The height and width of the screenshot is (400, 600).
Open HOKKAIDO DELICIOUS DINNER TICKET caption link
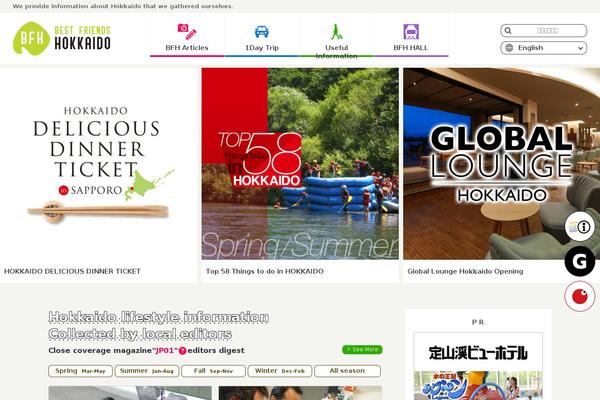point(72,271)
